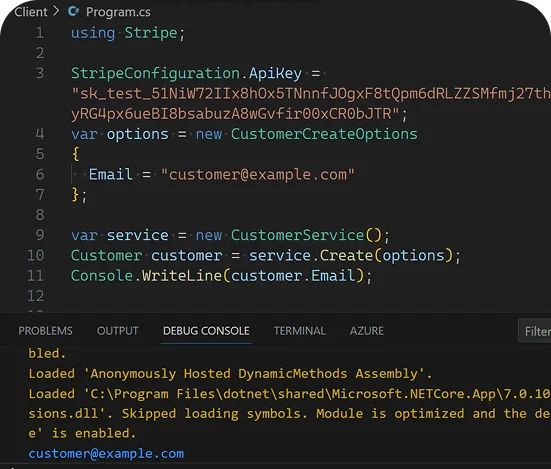The height and width of the screenshot is (469, 551).
Task: Click the ApiKey property name
Action: [x=275, y=73]
